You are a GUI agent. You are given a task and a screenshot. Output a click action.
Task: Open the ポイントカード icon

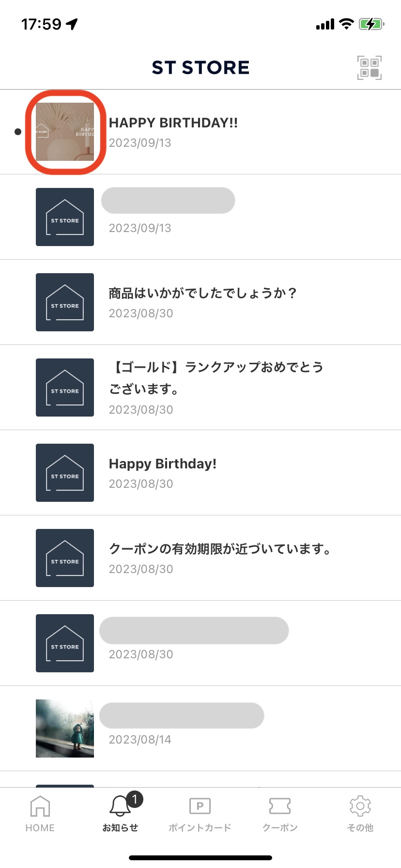pyautogui.click(x=200, y=806)
